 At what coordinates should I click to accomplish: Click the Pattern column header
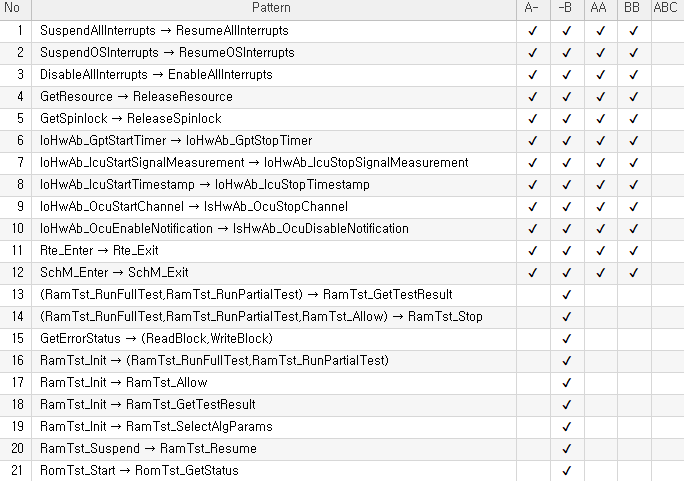coord(272,8)
